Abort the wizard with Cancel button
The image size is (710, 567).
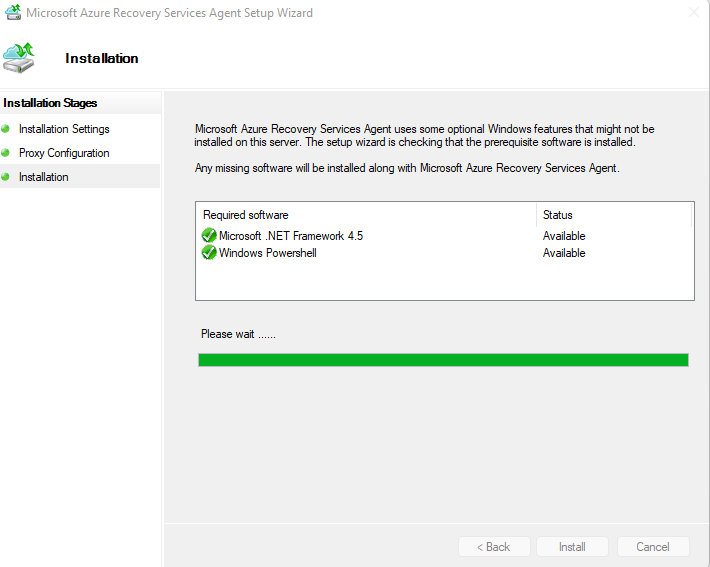[653, 547]
